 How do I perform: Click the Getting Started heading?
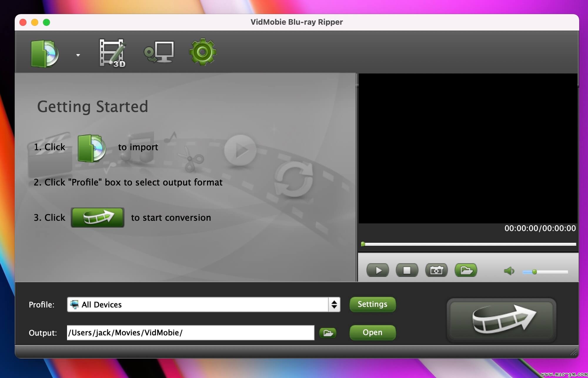point(93,107)
